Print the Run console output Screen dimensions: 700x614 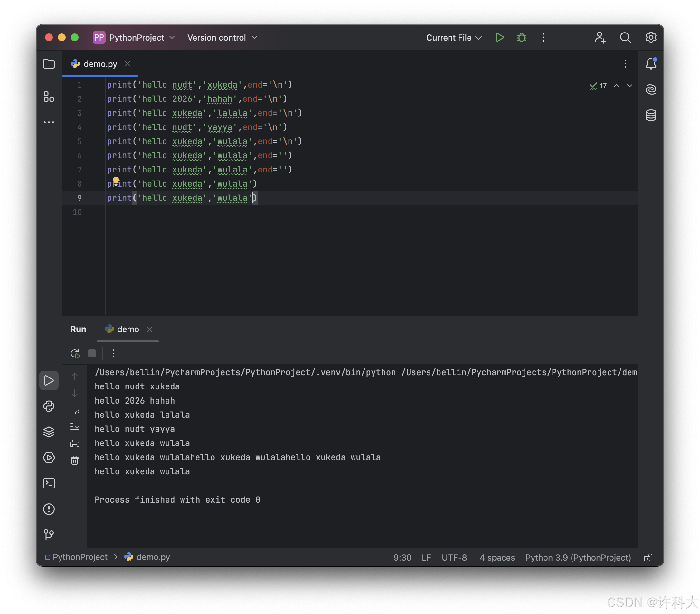click(75, 443)
